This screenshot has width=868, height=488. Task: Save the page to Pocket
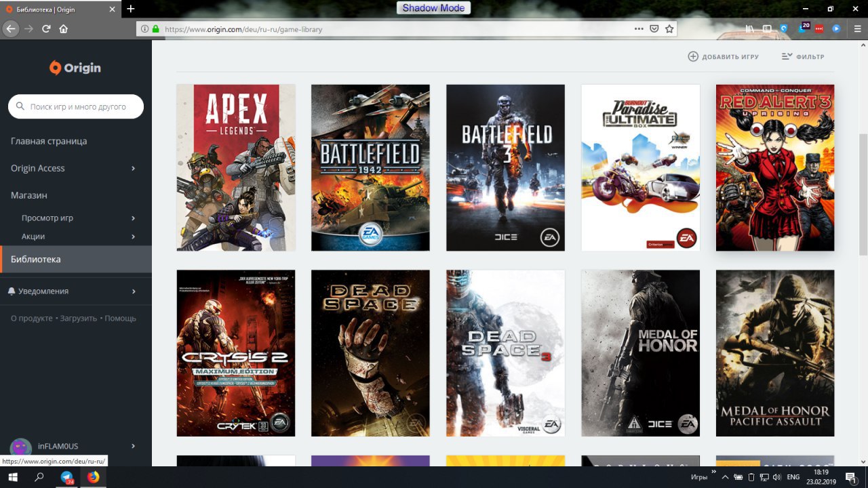(x=654, y=29)
